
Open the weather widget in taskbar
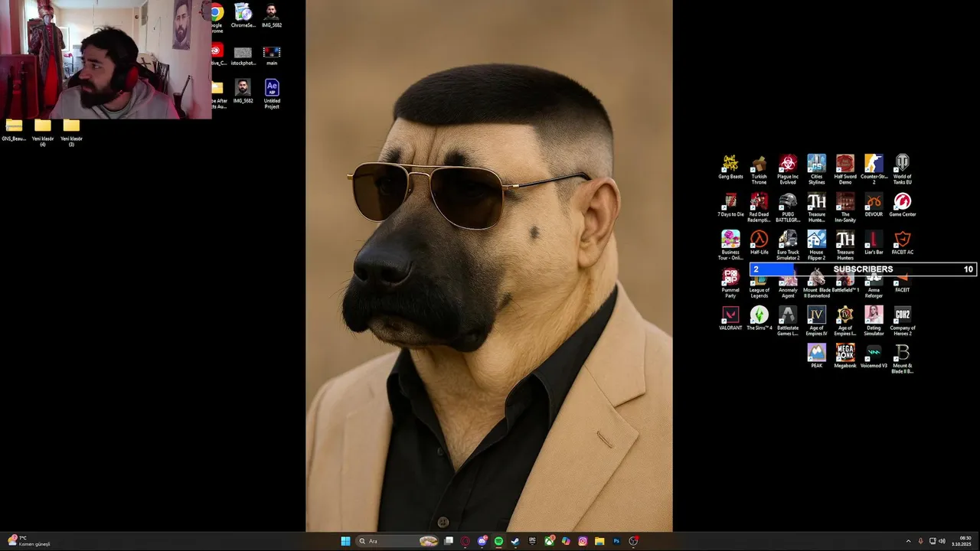tap(28, 541)
